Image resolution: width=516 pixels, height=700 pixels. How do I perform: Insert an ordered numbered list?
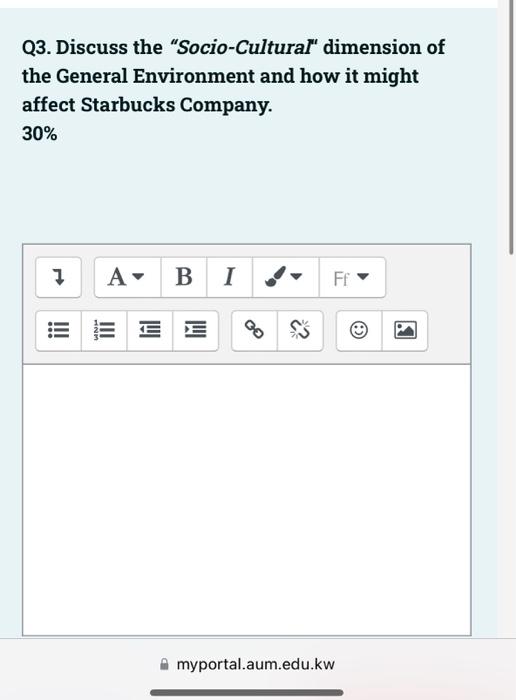[x=104, y=331]
